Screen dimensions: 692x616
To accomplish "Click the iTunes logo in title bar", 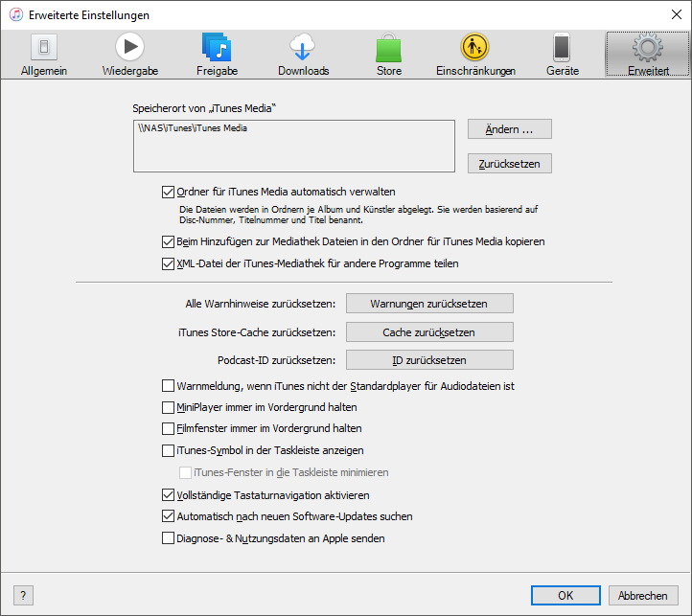I will click(16, 14).
